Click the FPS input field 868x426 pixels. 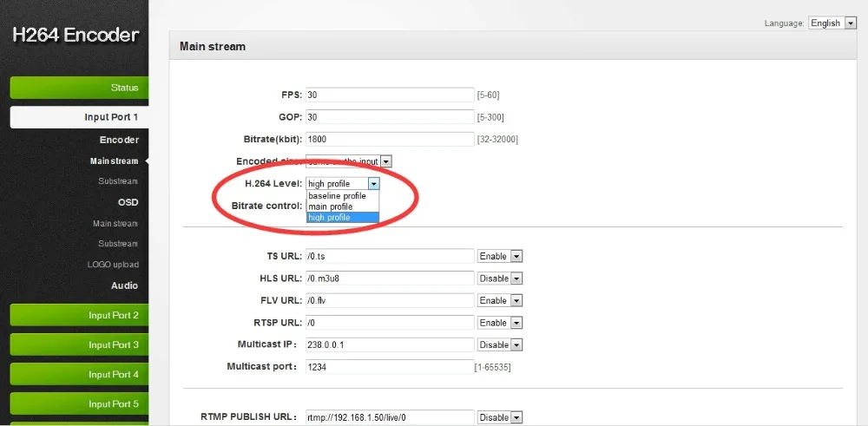click(391, 95)
